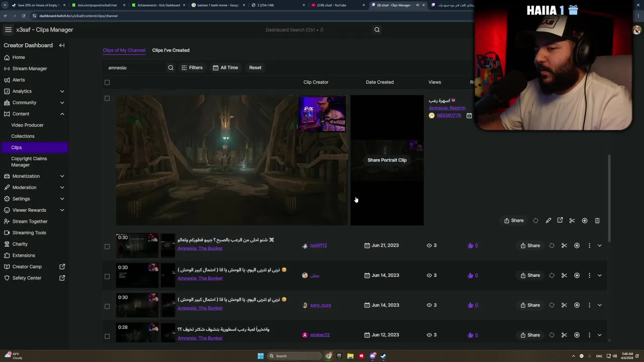Switch to Clips of My Channel tab
This screenshot has height=362, width=644.
tap(124, 50)
